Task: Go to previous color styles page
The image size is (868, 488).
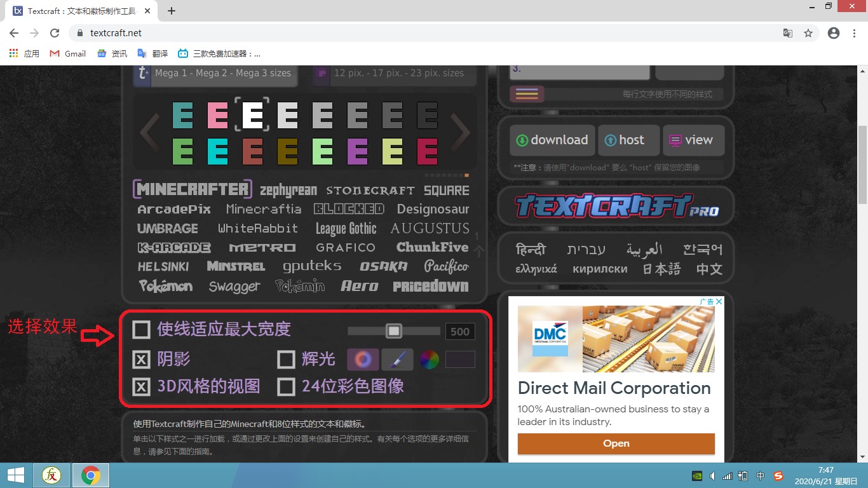Action: click(149, 132)
